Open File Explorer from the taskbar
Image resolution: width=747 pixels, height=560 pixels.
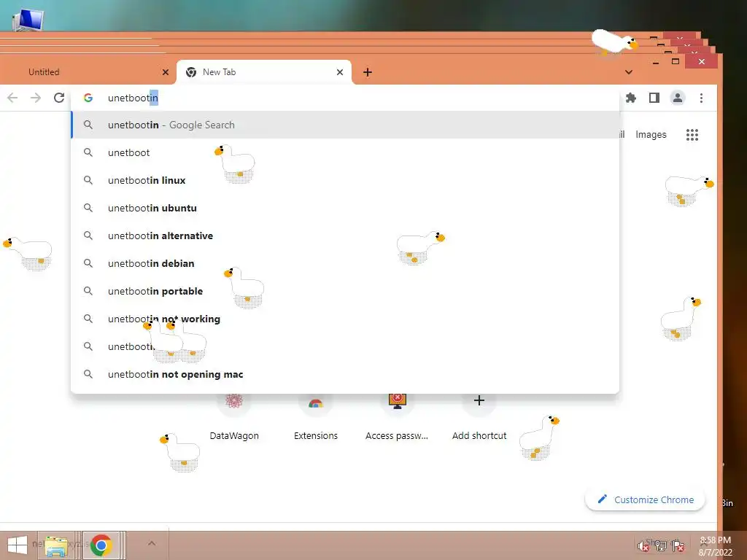click(56, 545)
